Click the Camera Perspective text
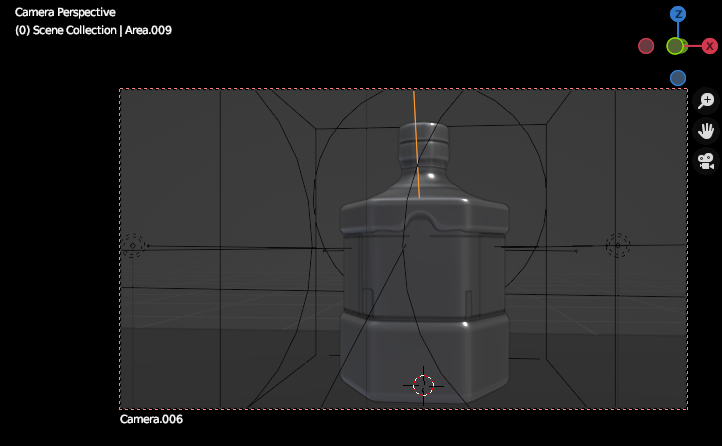The width and height of the screenshot is (722, 446). [65, 12]
